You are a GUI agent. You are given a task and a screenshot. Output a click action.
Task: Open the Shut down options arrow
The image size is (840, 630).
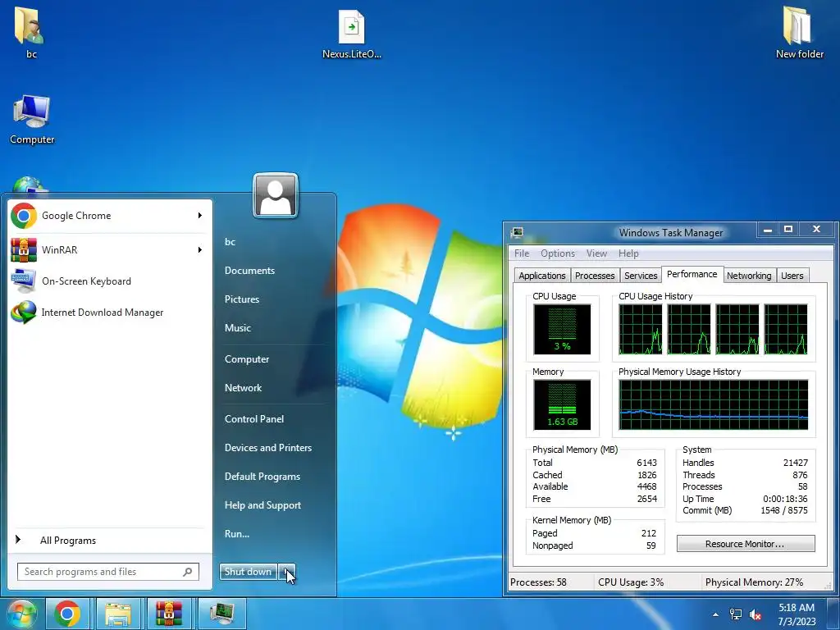286,572
